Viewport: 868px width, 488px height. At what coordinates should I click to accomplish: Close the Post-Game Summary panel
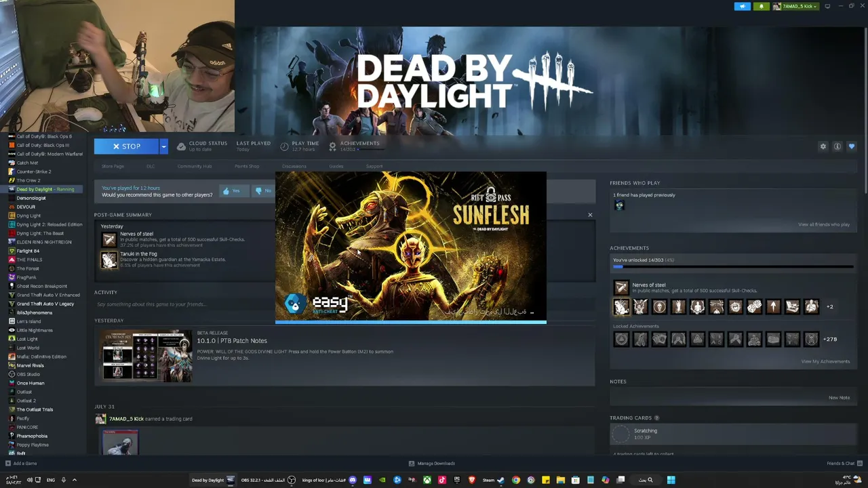[590, 215]
